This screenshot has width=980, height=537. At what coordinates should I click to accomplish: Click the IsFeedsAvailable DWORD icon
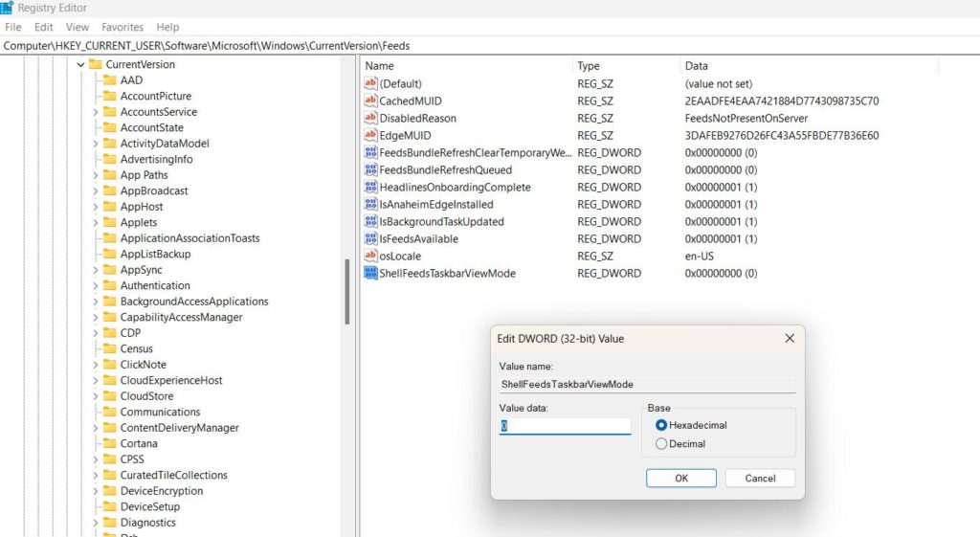coord(371,239)
